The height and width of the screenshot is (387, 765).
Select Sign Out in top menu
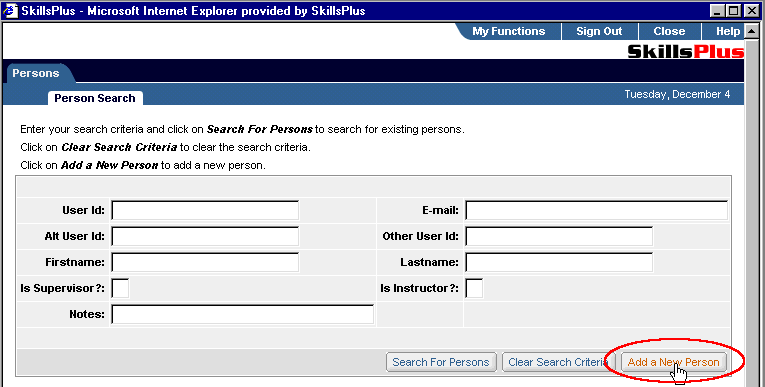tap(599, 31)
